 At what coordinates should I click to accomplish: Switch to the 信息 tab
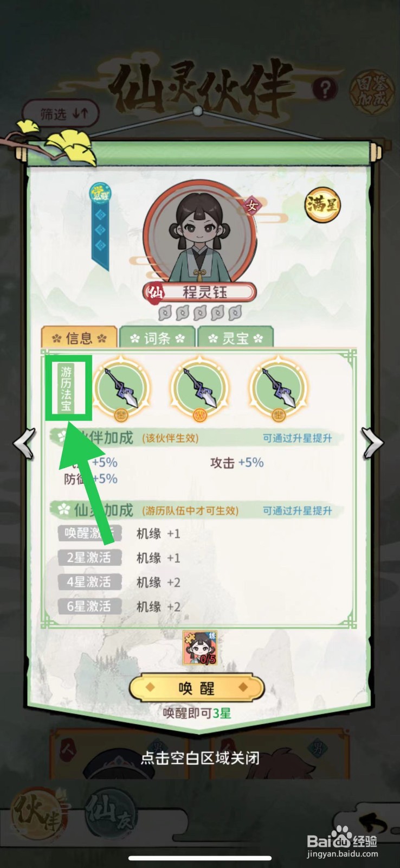(79, 338)
